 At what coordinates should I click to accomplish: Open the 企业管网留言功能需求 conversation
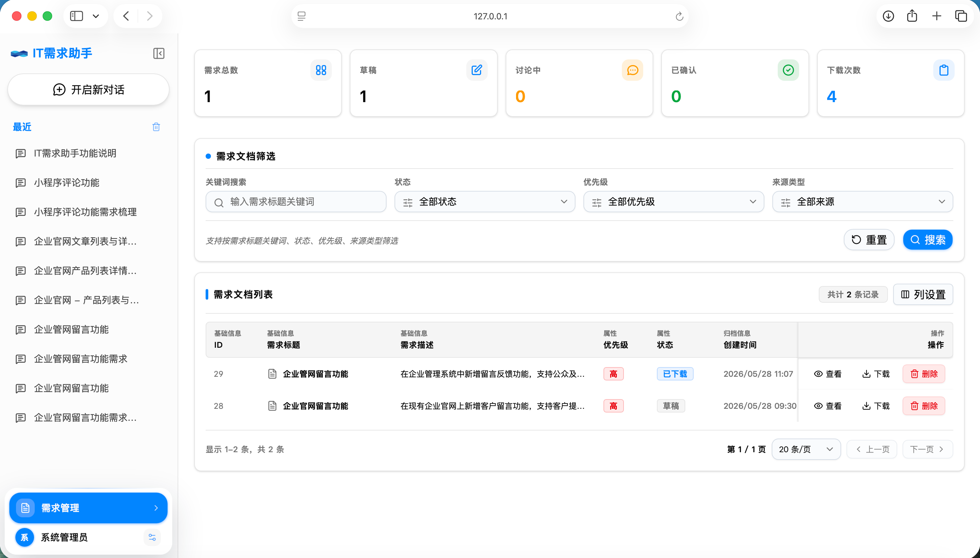click(88, 359)
